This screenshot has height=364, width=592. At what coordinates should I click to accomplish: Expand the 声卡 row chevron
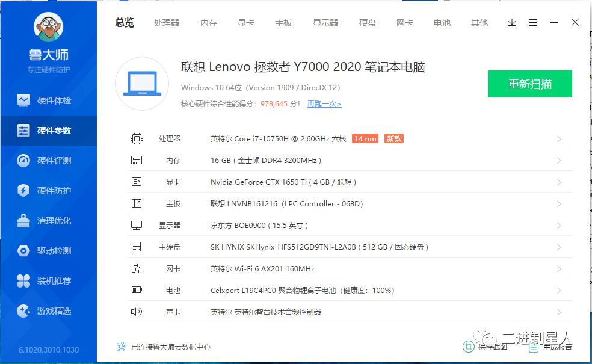(559, 312)
